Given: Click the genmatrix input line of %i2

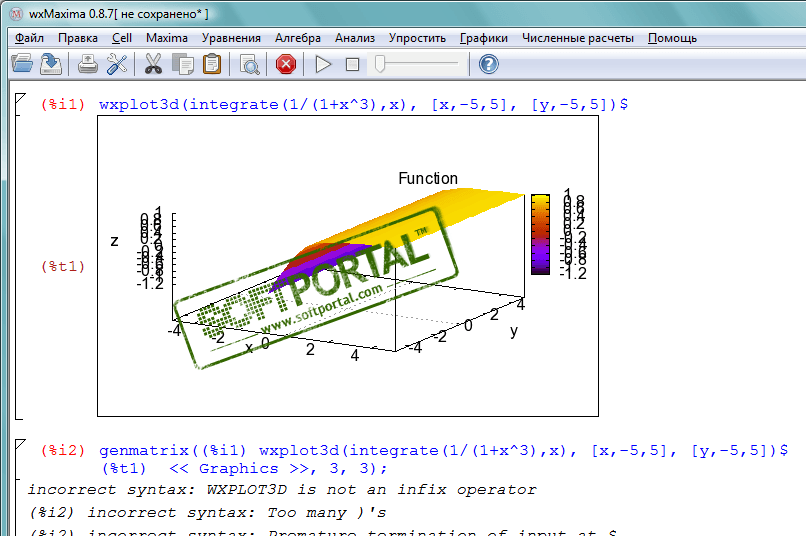Looking at the screenshot, I should [x=443, y=450].
